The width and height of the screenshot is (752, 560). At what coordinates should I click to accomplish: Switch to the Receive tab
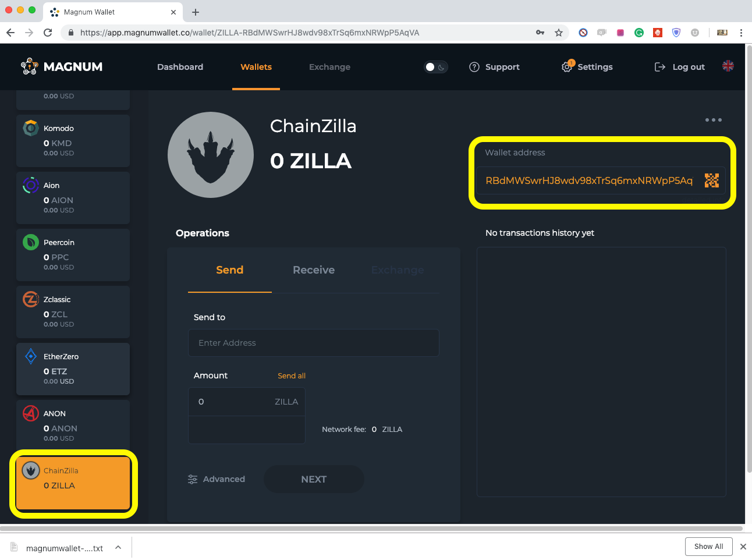(314, 270)
